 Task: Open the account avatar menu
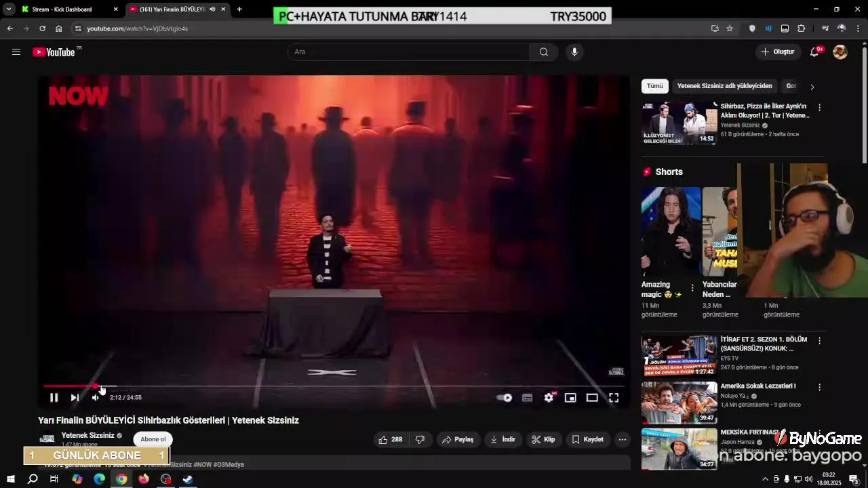[840, 52]
